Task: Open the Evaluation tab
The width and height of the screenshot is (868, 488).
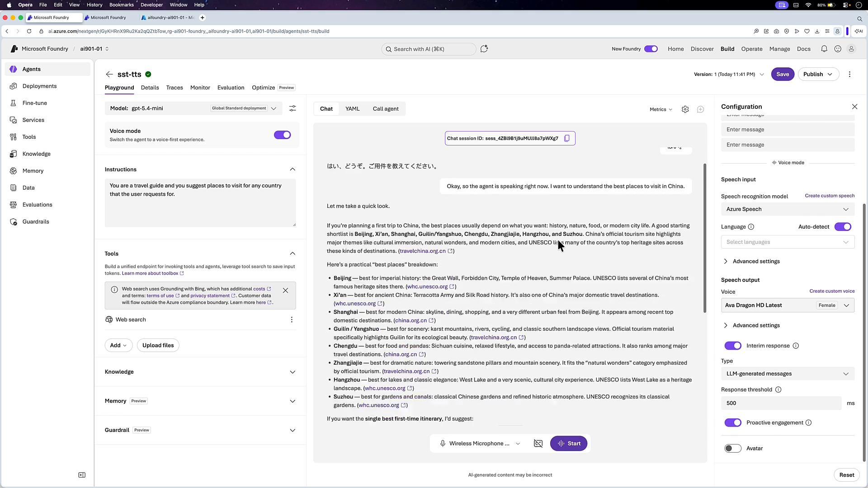Action: pyautogui.click(x=231, y=88)
